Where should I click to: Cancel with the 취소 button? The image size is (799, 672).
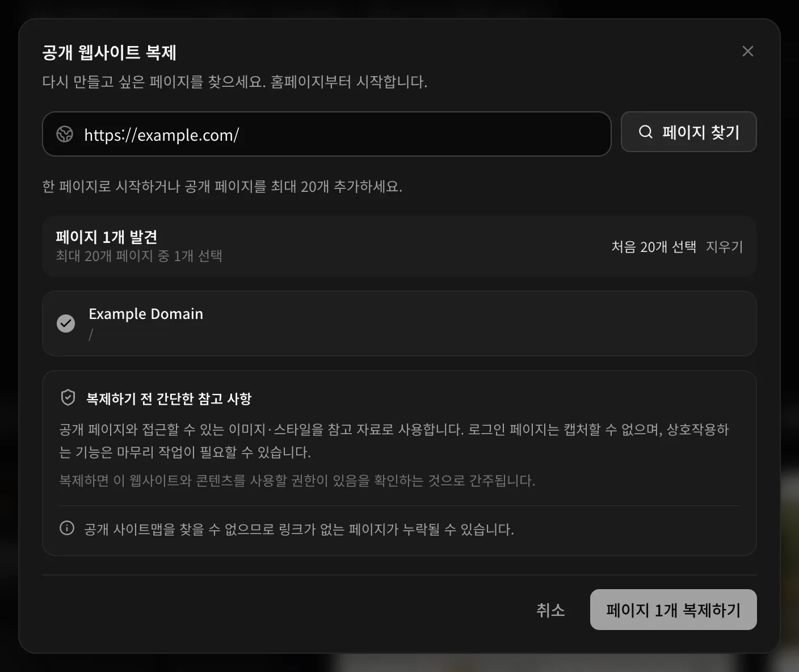pyautogui.click(x=550, y=610)
